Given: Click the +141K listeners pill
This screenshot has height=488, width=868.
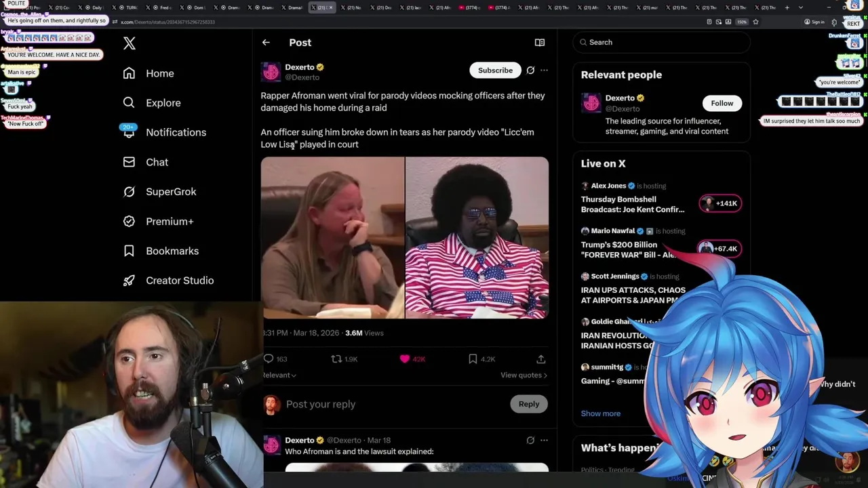Looking at the screenshot, I should tap(720, 203).
